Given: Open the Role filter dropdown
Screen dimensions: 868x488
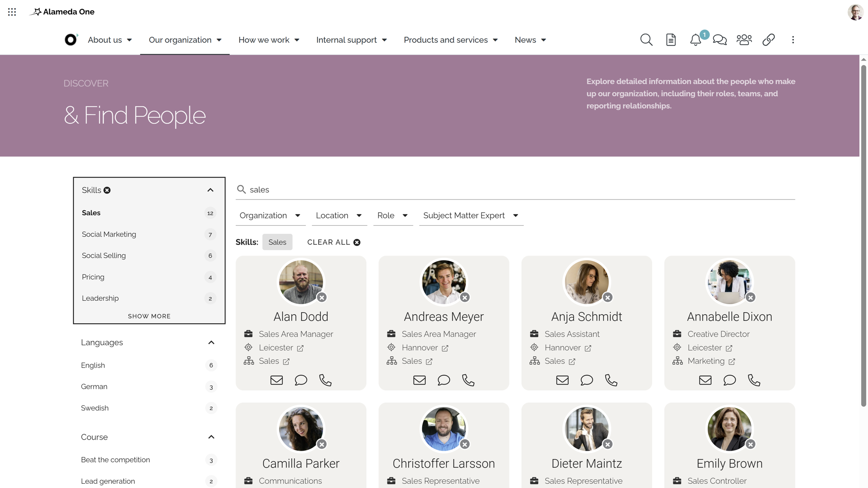Looking at the screenshot, I should coord(393,216).
